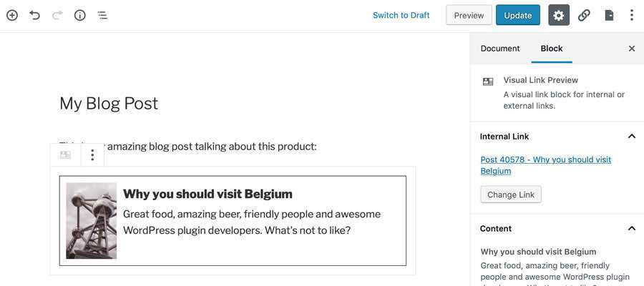The image size is (644, 286).
Task: Toggle the settings gear sidebar
Action: (559, 15)
